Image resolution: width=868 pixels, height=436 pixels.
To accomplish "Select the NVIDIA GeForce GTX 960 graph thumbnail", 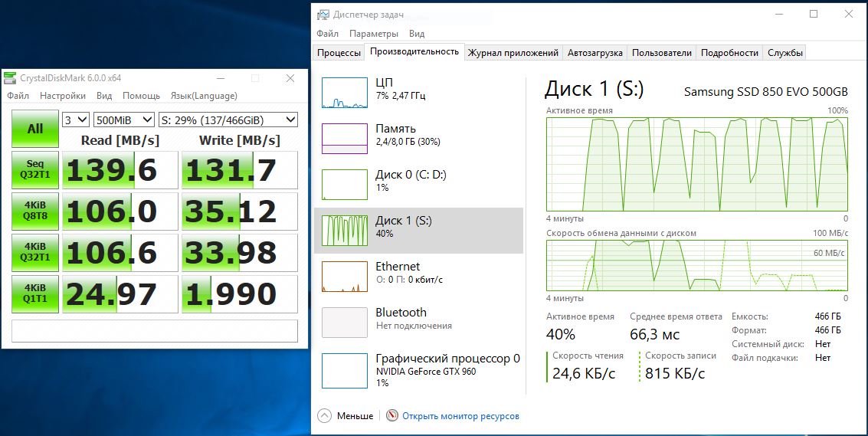I will (x=345, y=370).
